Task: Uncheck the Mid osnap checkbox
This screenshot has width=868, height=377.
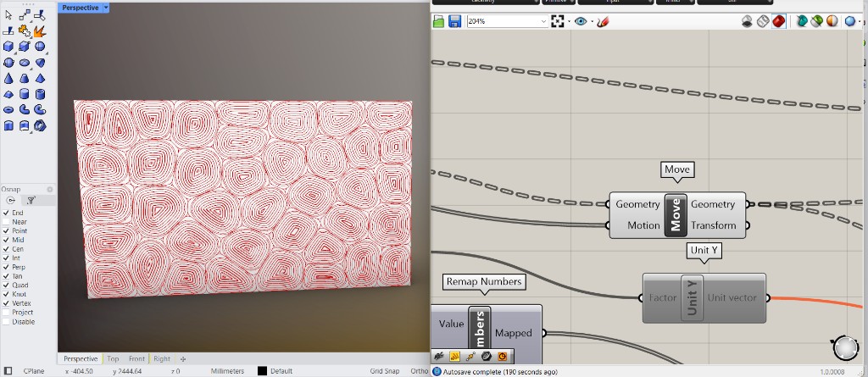Action: pyautogui.click(x=7, y=240)
